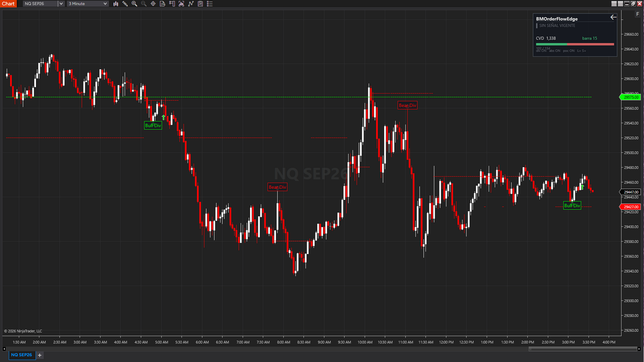
Task: Click the back arrow in BMOrderFlowEdge panel
Action: [613, 17]
